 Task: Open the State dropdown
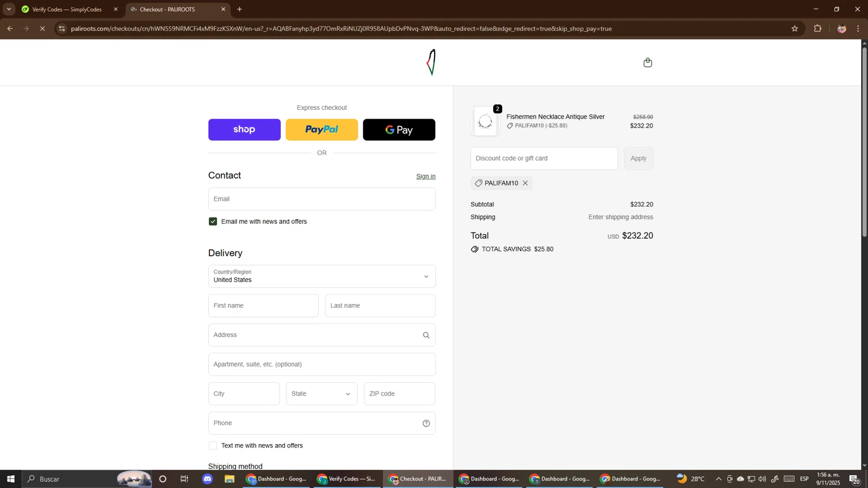coord(322,394)
